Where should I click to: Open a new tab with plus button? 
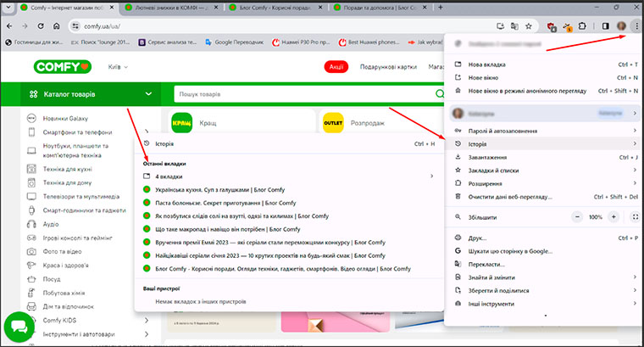point(441,8)
